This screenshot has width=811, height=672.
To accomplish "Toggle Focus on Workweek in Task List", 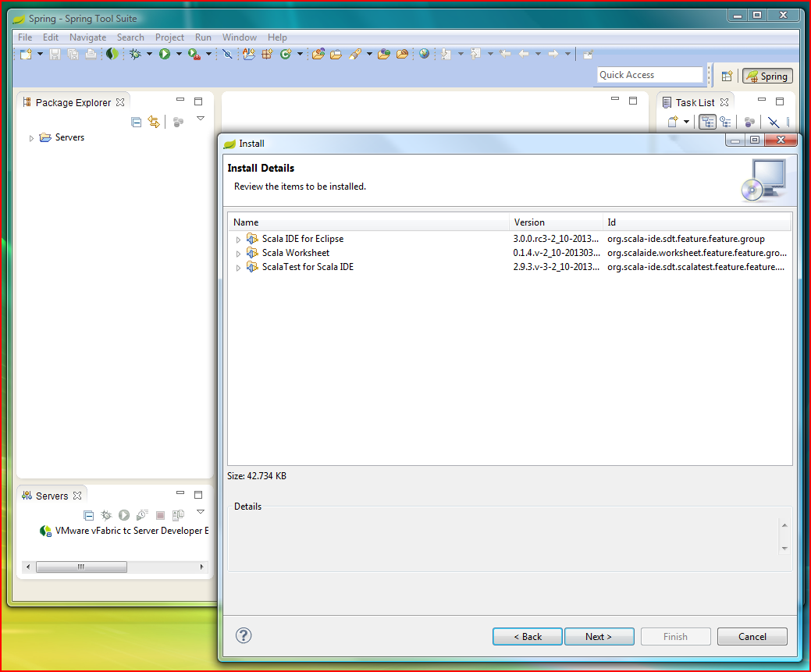I will click(726, 122).
